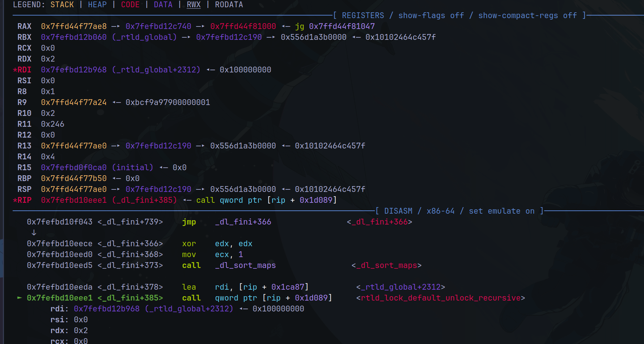Image resolution: width=644 pixels, height=344 pixels.
Task: Click the lea mnemonic at _dl_fini+378
Action: [x=189, y=287]
